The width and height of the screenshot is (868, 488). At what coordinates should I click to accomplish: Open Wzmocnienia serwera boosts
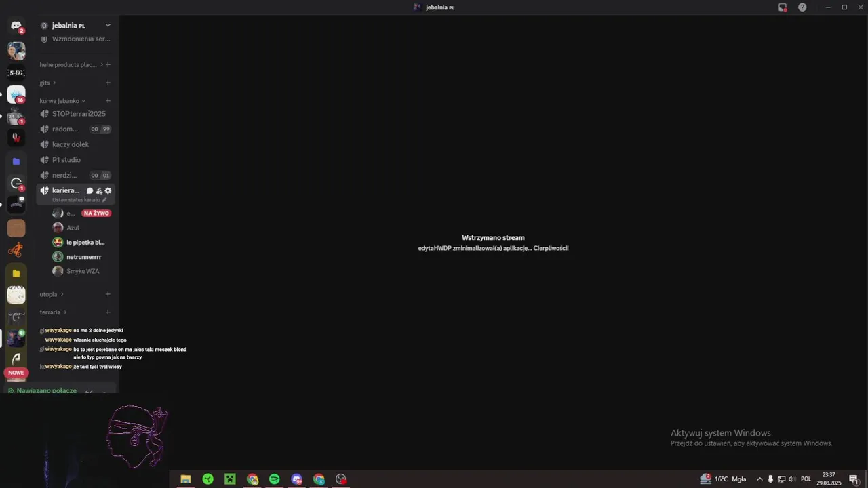pyautogui.click(x=75, y=39)
